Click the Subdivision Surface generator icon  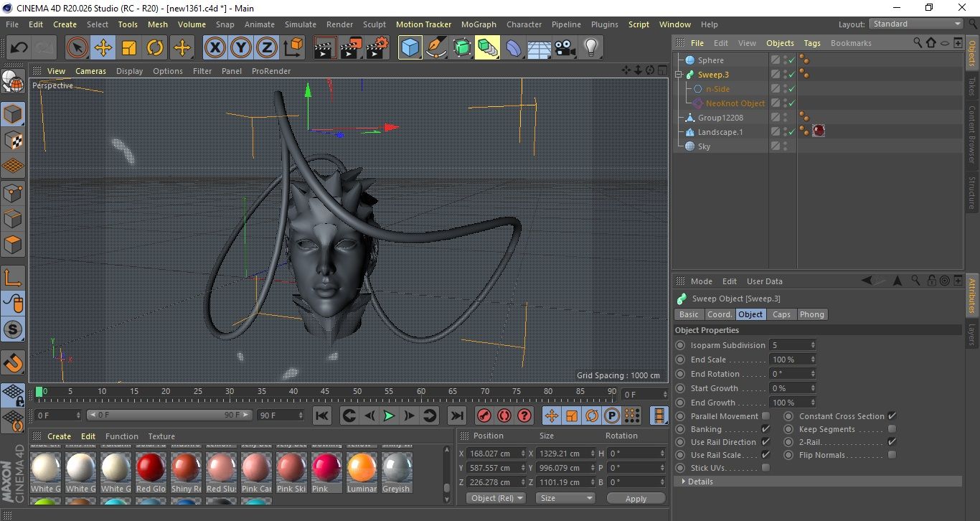click(461, 48)
